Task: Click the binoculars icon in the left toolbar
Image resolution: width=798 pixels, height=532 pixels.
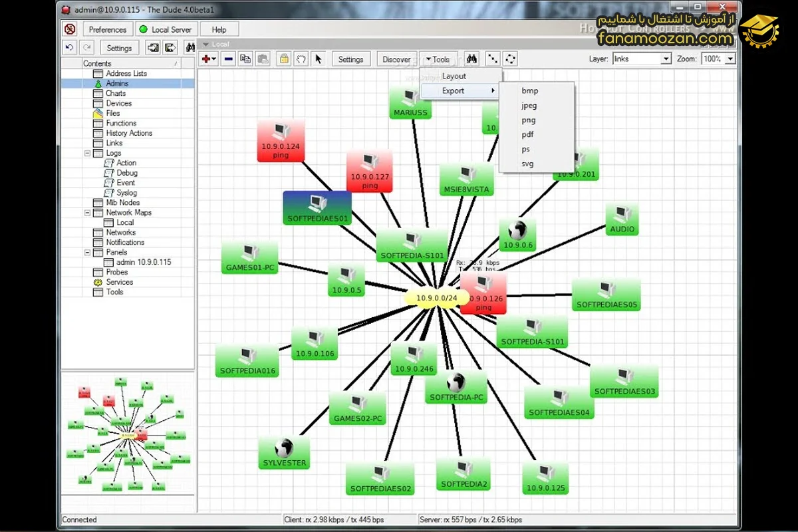Action: (190, 47)
